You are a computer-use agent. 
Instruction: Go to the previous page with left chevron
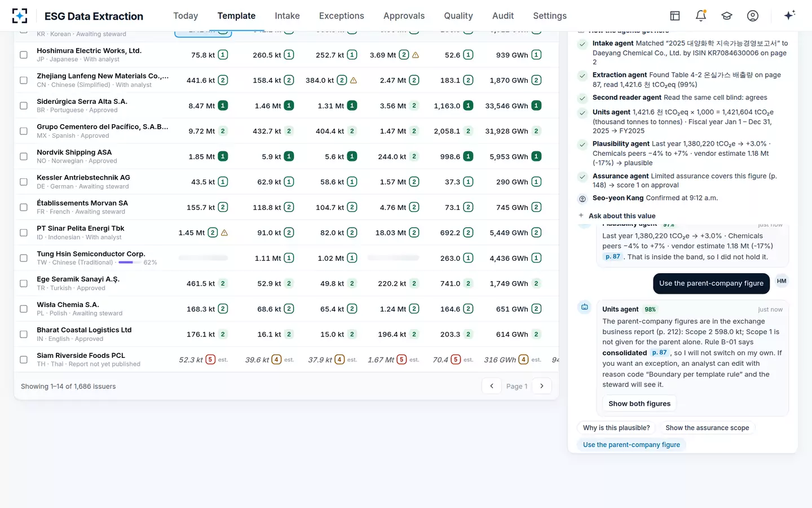(492, 386)
